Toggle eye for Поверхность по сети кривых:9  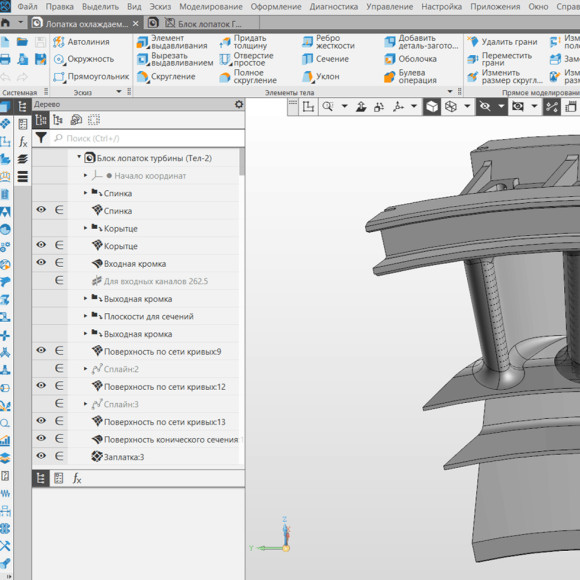click(x=41, y=351)
